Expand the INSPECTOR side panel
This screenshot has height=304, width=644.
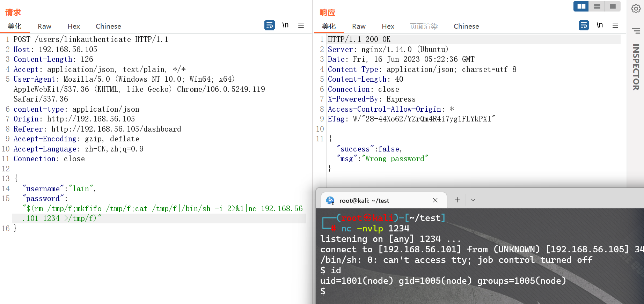636,67
